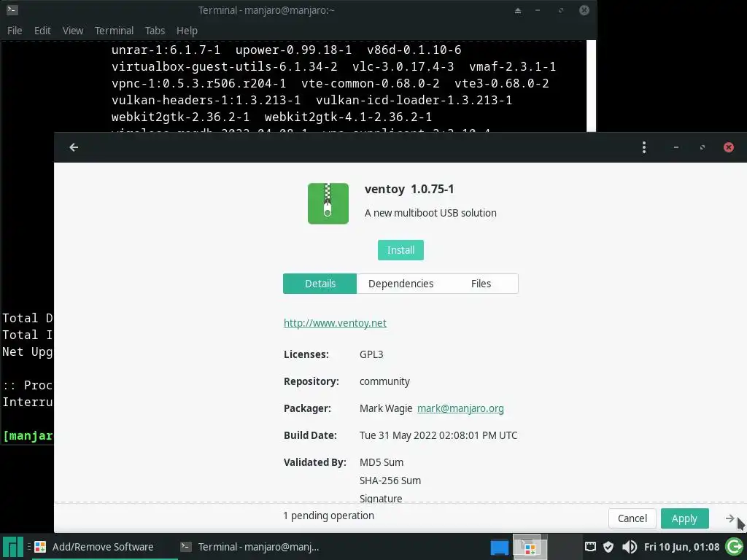747x560 pixels.
Task: Click the terminal icon in Terminal title bar
Action: tap(12, 9)
